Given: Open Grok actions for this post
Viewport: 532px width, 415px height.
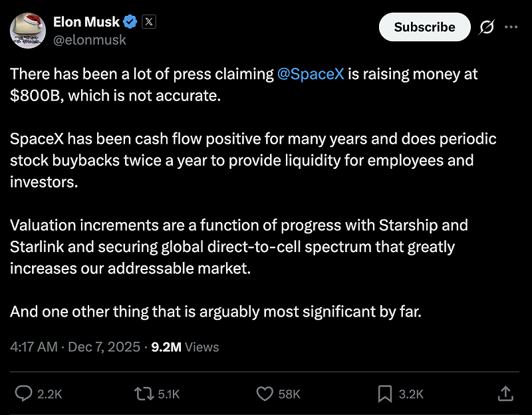Looking at the screenshot, I should (486, 27).
